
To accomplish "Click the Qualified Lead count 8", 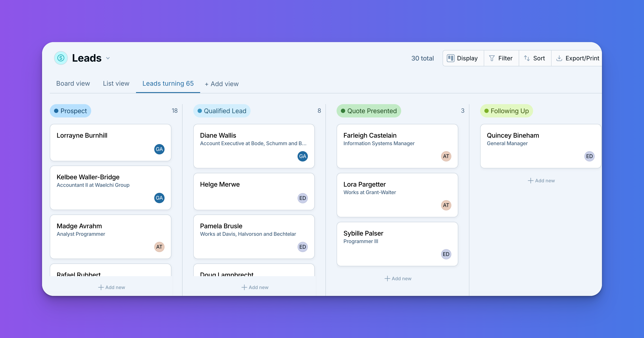I will click(319, 111).
